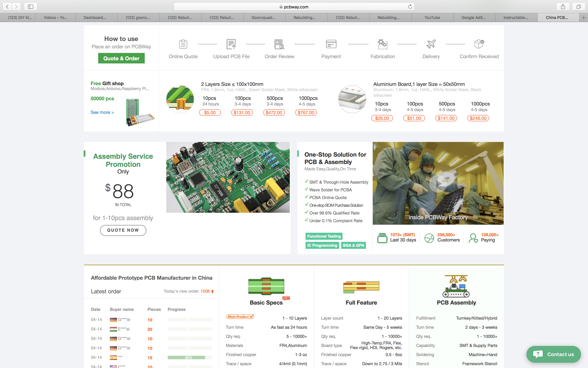The height and width of the screenshot is (368, 588).
Task: Click the Upload PCB File icon
Action: click(231, 44)
